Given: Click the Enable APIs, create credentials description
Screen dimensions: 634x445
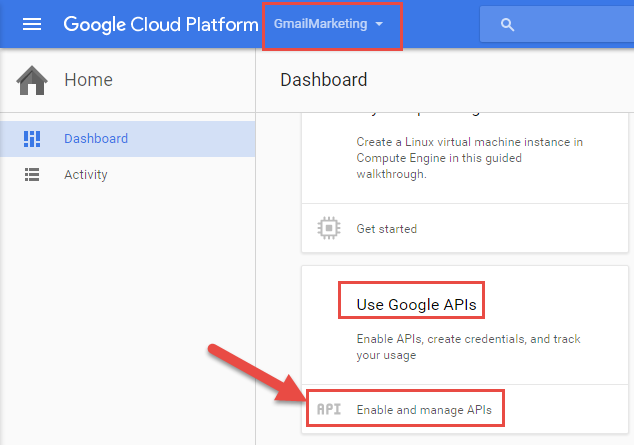Looking at the screenshot, I should tap(468, 347).
